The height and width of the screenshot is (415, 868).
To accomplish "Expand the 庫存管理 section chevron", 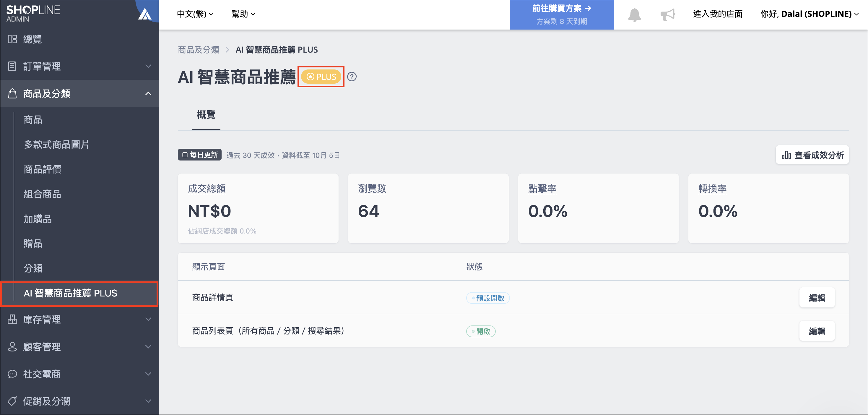I will [x=148, y=319].
